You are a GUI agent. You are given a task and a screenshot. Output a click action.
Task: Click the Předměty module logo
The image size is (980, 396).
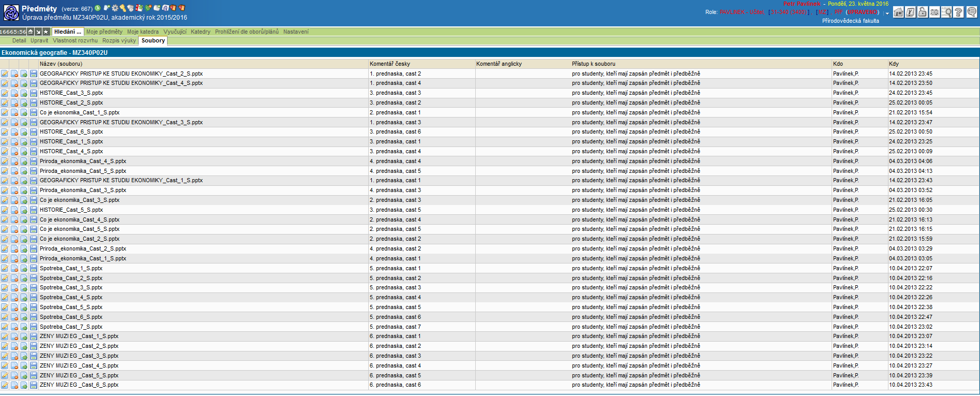click(x=11, y=13)
